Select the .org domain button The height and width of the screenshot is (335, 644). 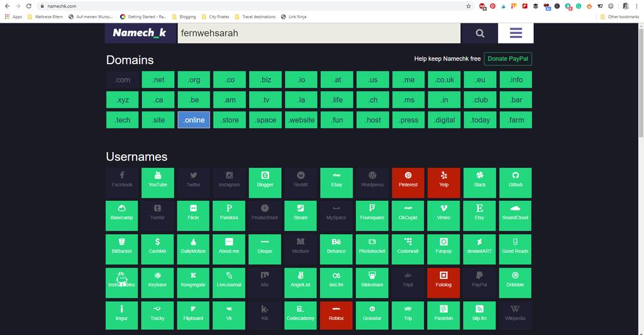pyautogui.click(x=194, y=80)
